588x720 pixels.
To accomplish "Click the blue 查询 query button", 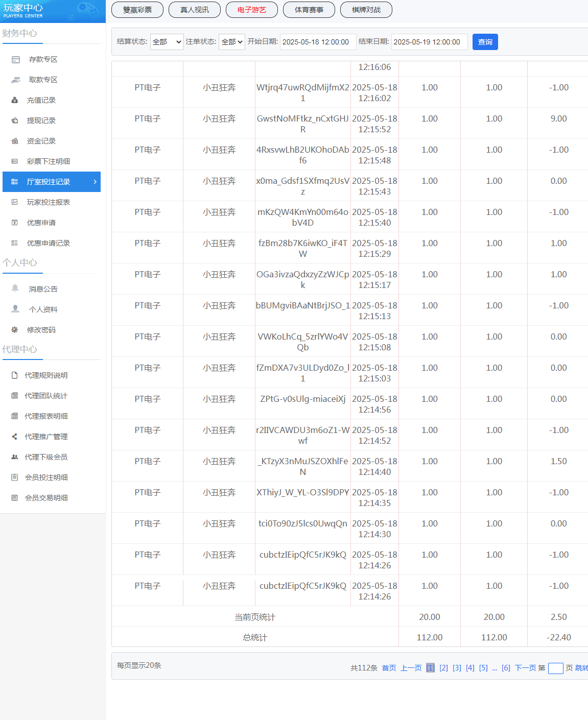I will pos(485,42).
